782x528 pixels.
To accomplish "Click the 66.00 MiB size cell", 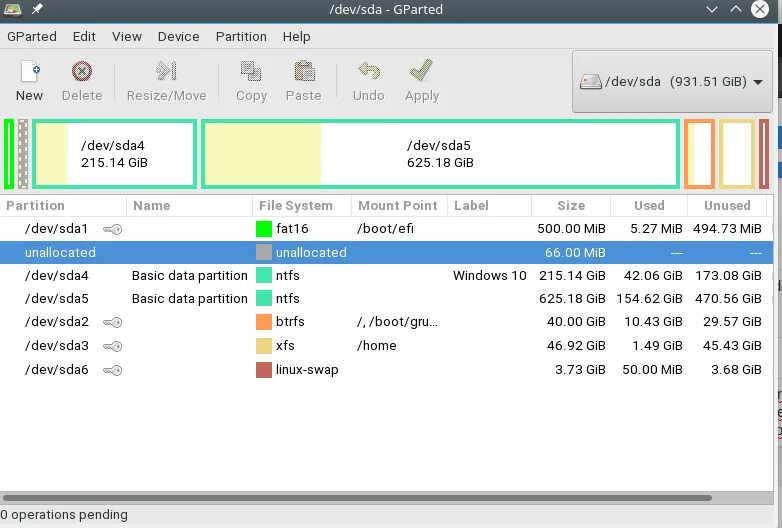I will click(x=575, y=252).
